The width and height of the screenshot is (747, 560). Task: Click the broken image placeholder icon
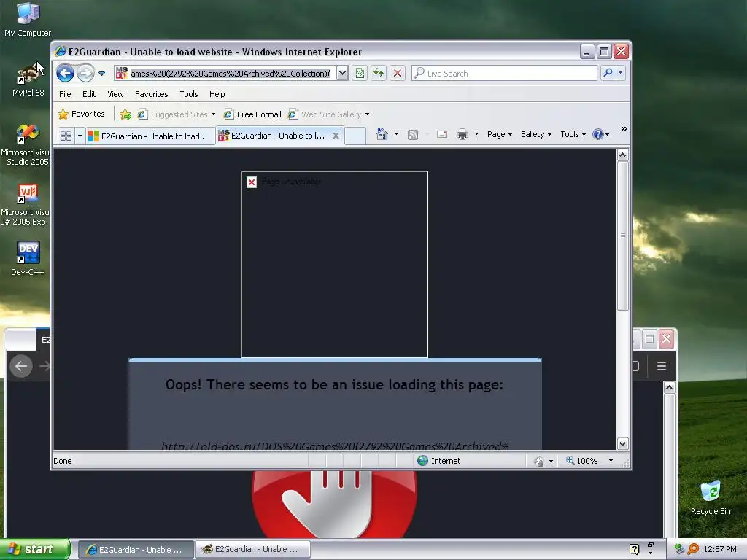252,182
